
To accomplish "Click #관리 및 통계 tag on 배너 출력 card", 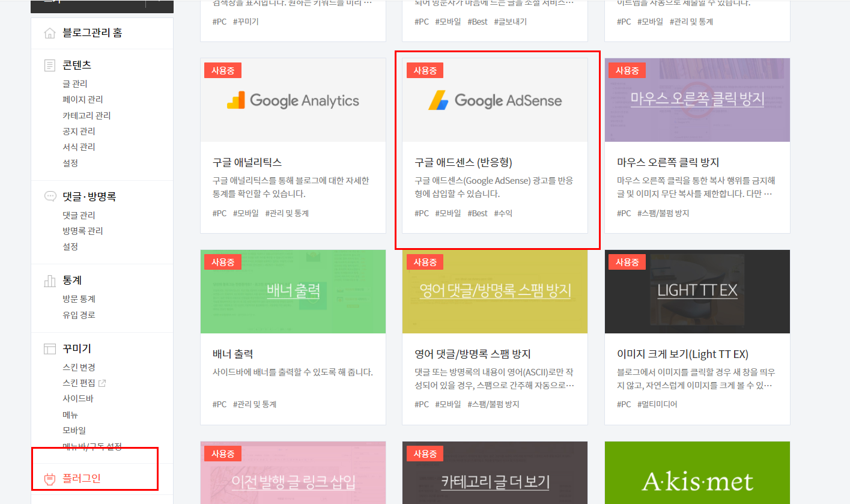I will (x=255, y=404).
